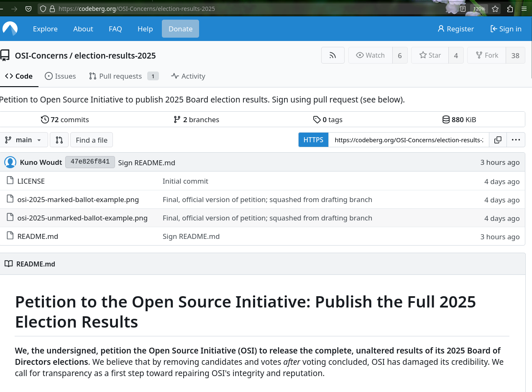Viewport: 532px width, 392px height.
Task: Open the Issues tab
Action: 61,76
